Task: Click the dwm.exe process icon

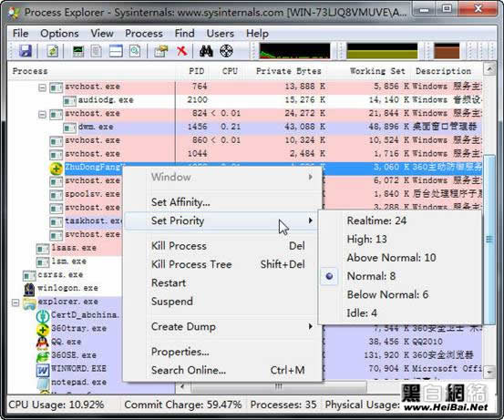Action: click(x=69, y=128)
